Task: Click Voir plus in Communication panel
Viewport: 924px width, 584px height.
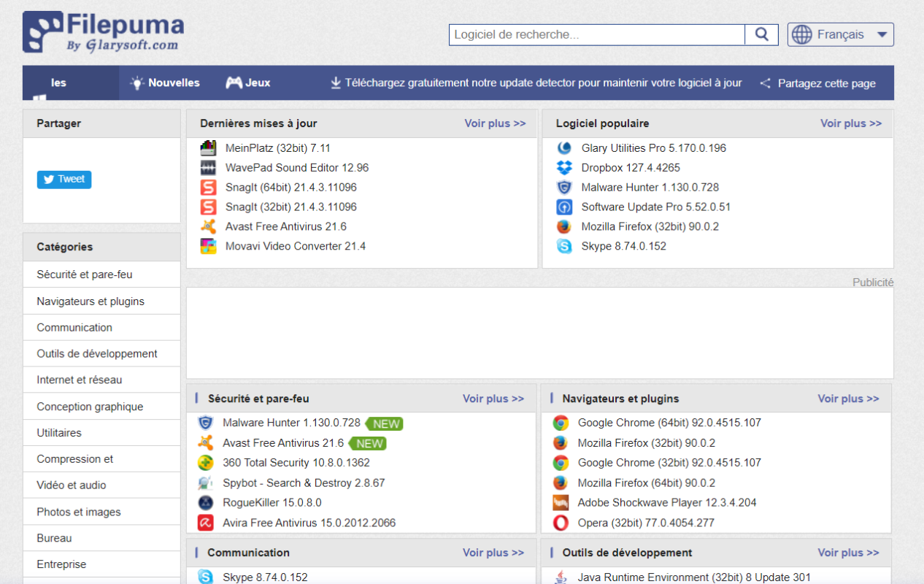Action: click(493, 553)
